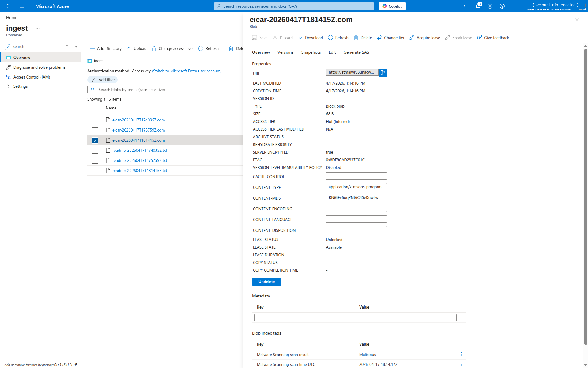588x368 pixels.
Task: Type in the Content-Language field
Action: 356,219
